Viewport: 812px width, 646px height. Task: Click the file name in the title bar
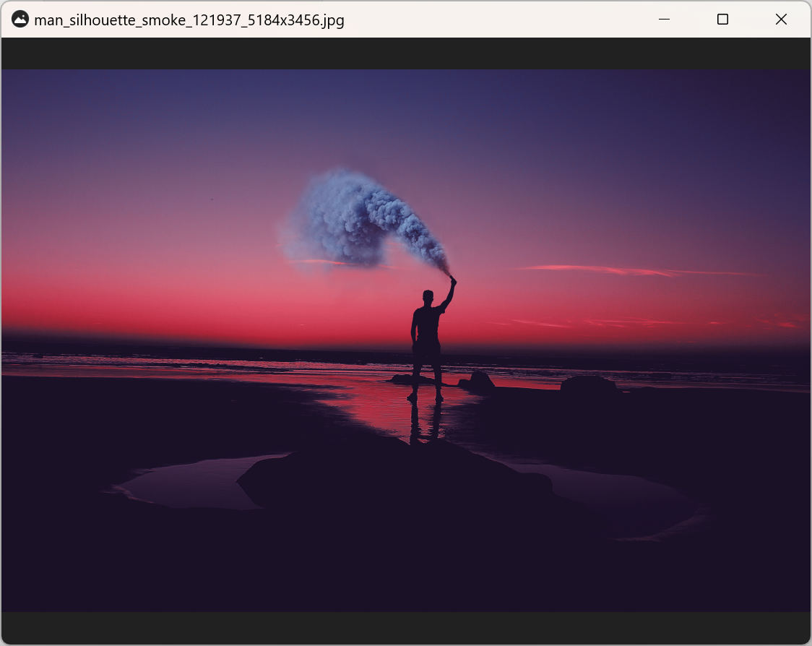pos(189,20)
